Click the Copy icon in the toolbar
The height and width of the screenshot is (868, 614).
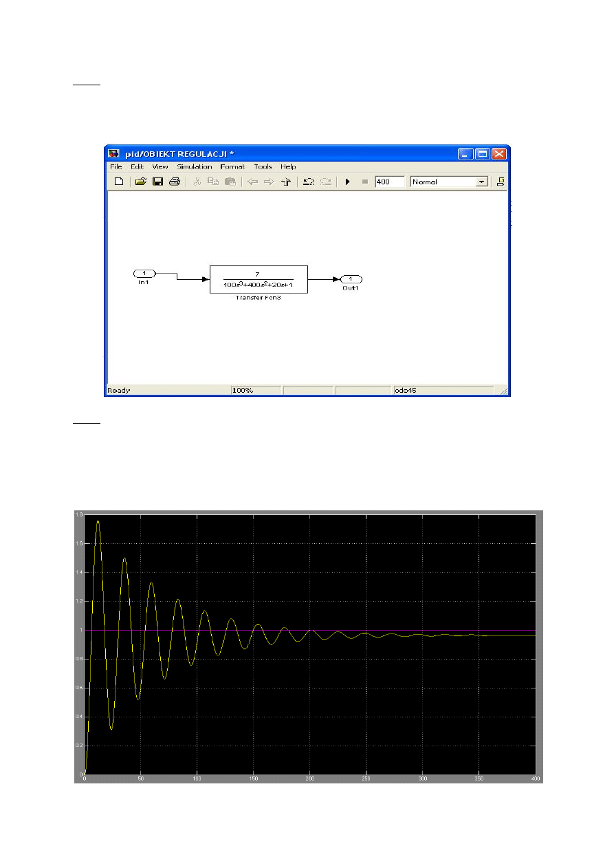click(x=213, y=182)
